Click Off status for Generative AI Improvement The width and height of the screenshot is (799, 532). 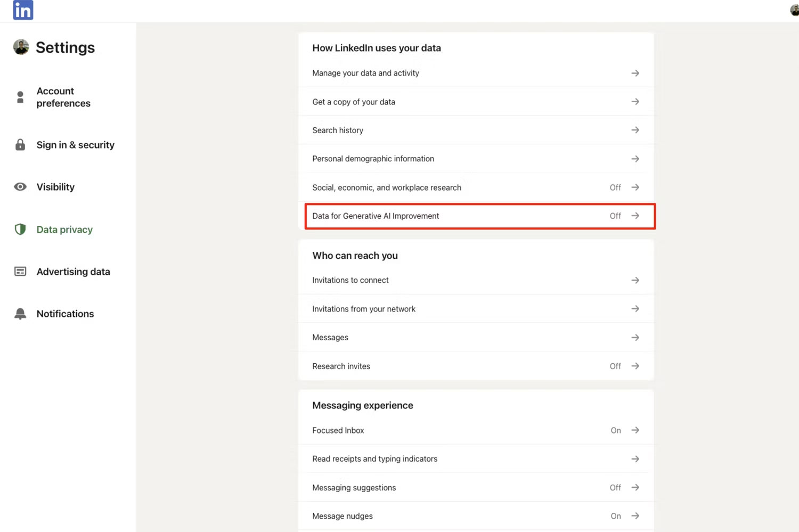click(615, 216)
